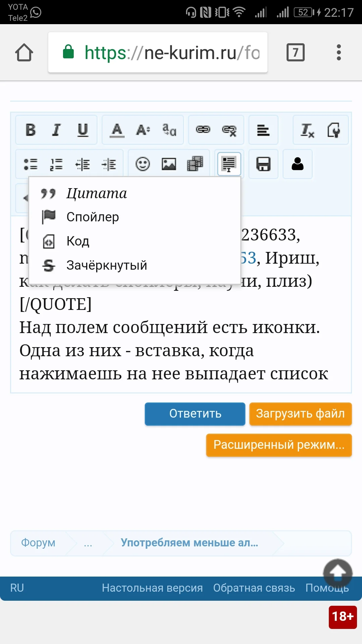
Task: Open the browser three-dot menu
Action: point(339,52)
